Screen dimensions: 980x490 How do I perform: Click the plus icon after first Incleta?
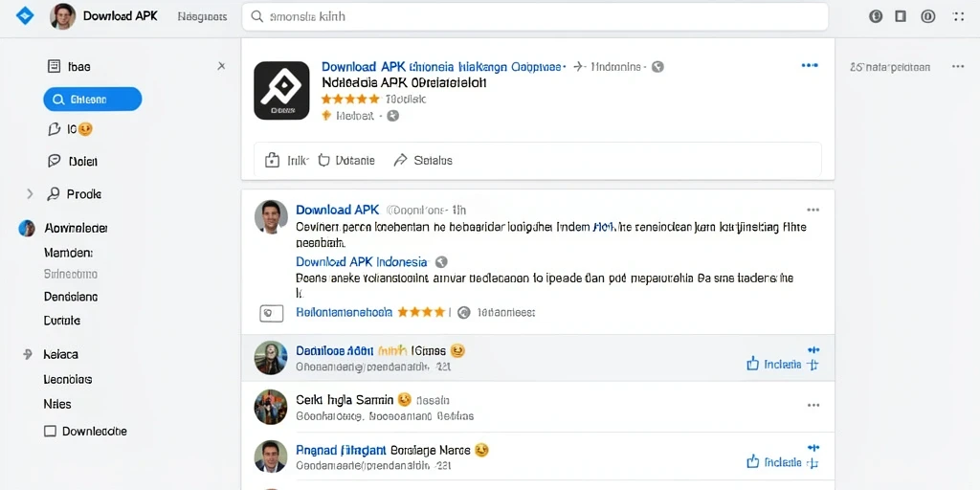pyautogui.click(x=813, y=365)
